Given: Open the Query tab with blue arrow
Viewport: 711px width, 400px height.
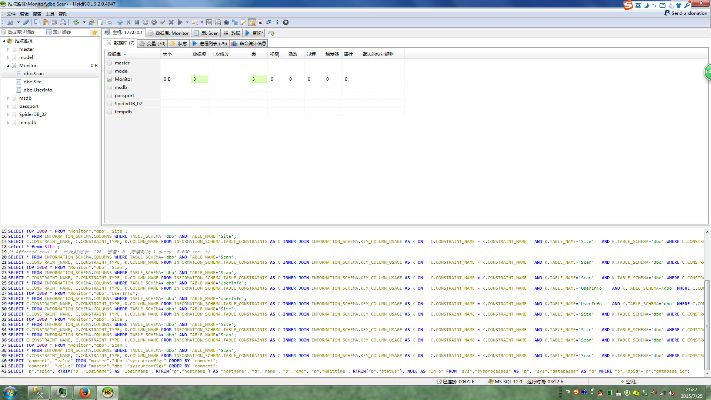Looking at the screenshot, I should (253, 33).
